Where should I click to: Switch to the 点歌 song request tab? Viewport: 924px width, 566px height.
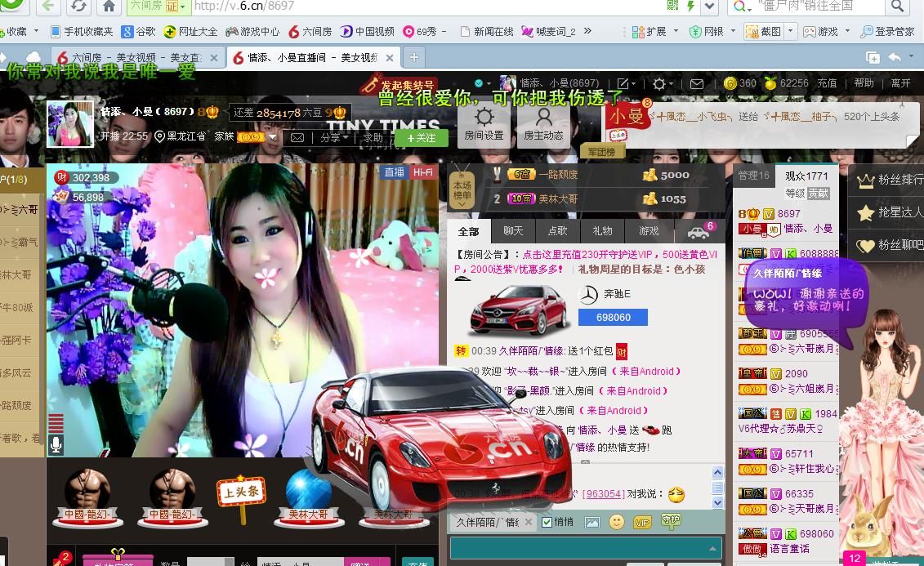tap(557, 231)
